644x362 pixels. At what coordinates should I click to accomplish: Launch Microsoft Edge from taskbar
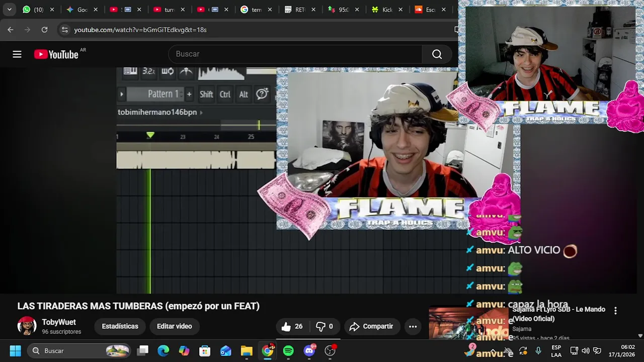pos(164,351)
